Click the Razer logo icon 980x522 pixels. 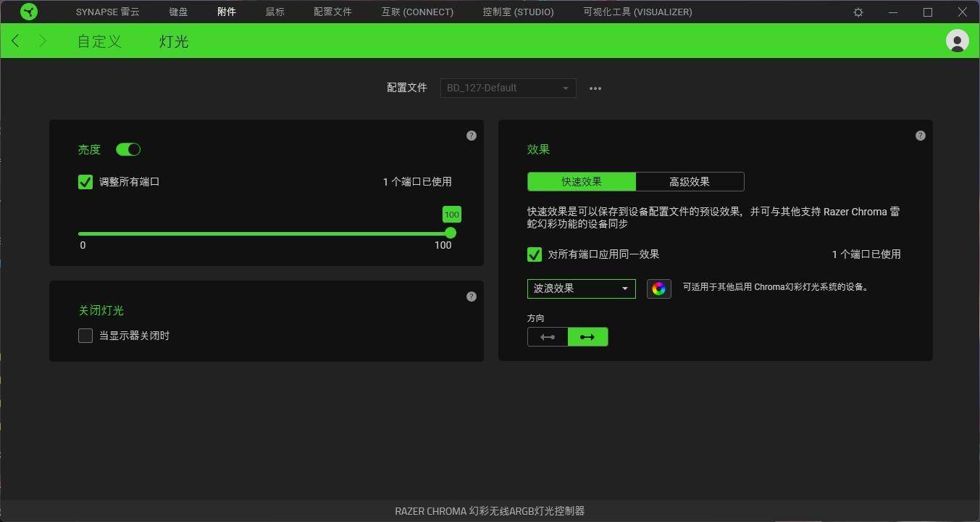tap(29, 12)
